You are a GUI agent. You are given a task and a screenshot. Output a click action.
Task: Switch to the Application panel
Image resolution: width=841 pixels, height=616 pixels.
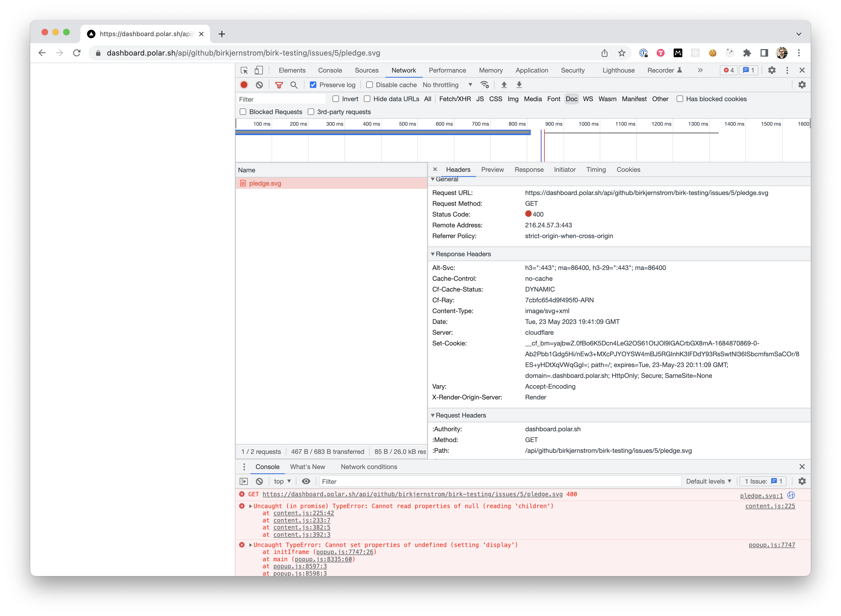pos(532,70)
